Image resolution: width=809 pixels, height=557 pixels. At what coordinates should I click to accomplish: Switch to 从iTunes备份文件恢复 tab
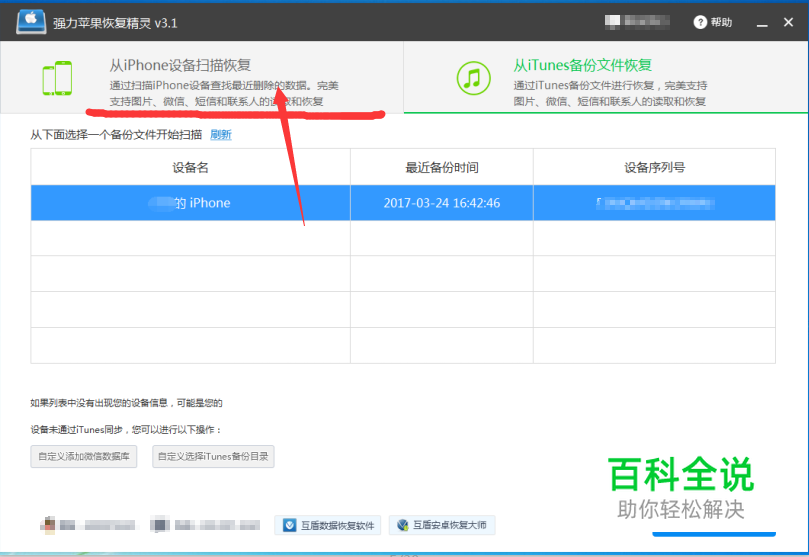(606, 77)
